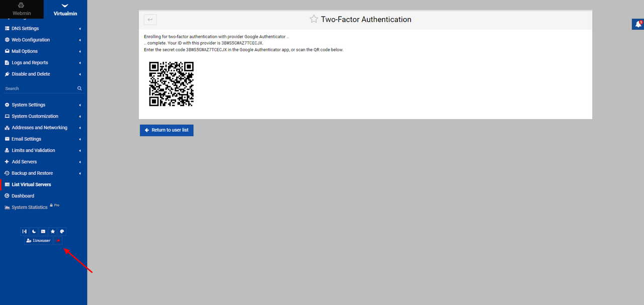
Task: Click the red logout icon
Action: pos(58,241)
